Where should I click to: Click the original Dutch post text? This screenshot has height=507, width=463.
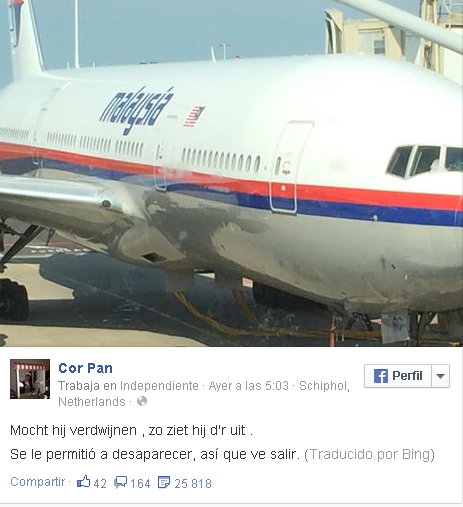click(x=131, y=430)
